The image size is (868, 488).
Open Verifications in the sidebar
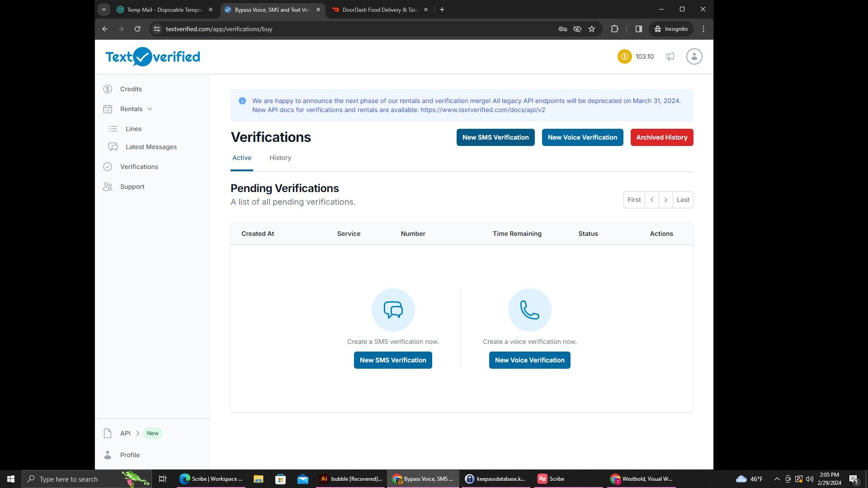(139, 167)
